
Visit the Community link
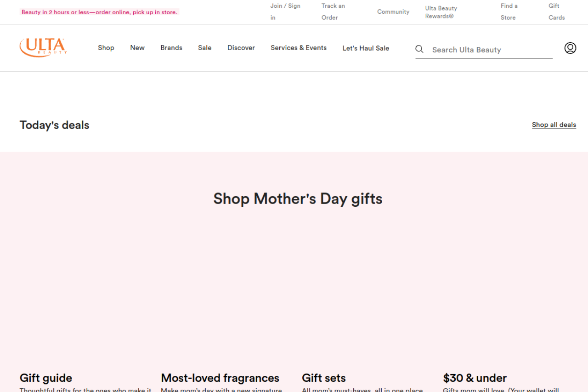tap(393, 12)
